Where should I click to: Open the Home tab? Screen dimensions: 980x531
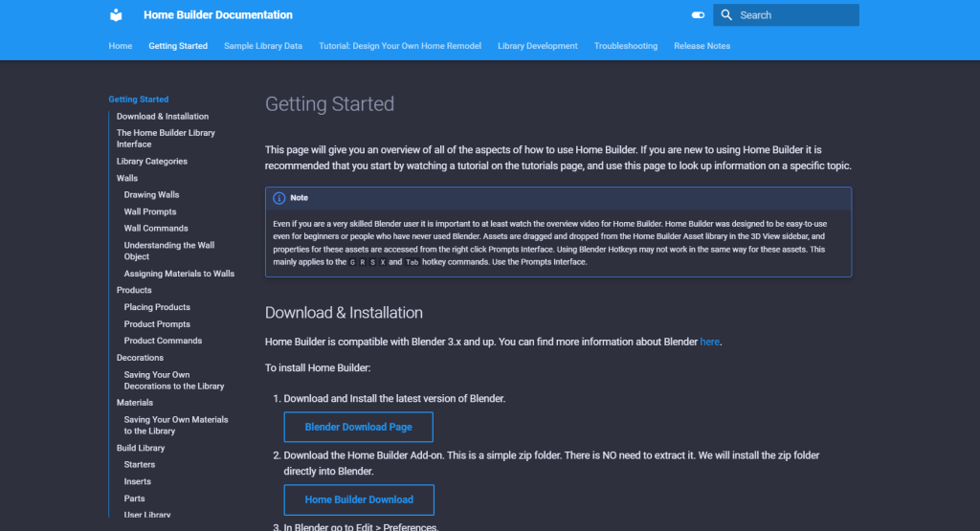point(121,46)
